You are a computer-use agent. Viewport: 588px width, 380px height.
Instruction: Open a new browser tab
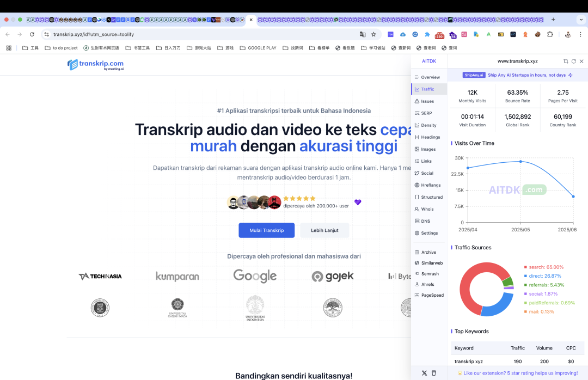coord(553,20)
